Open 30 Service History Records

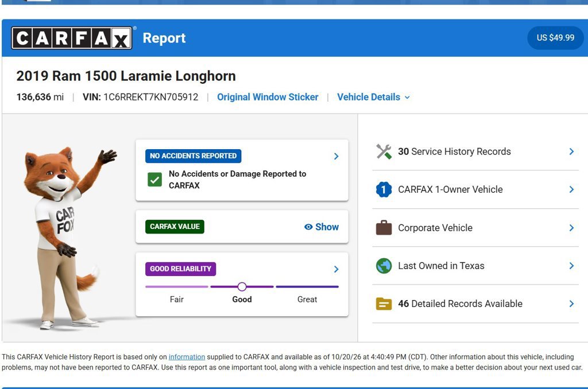[x=475, y=151]
